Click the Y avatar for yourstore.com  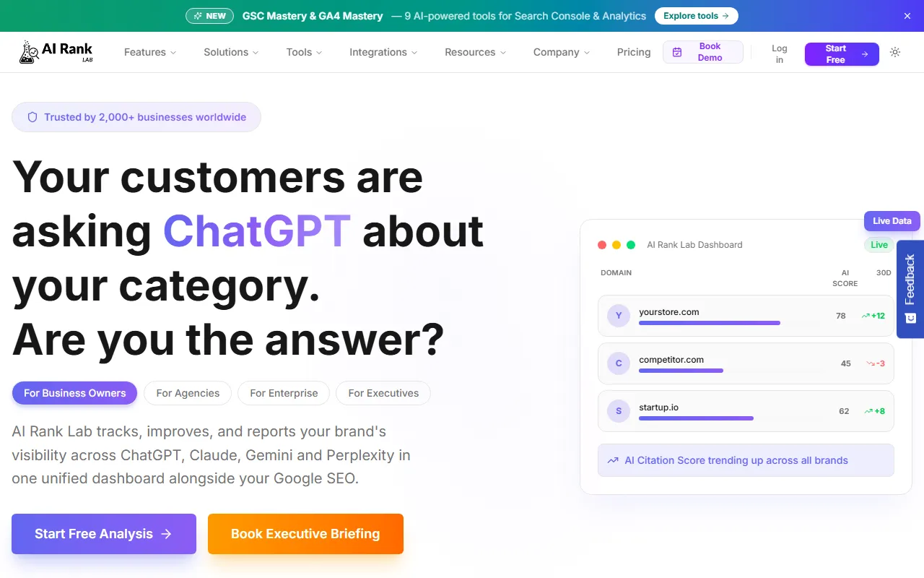[619, 316]
